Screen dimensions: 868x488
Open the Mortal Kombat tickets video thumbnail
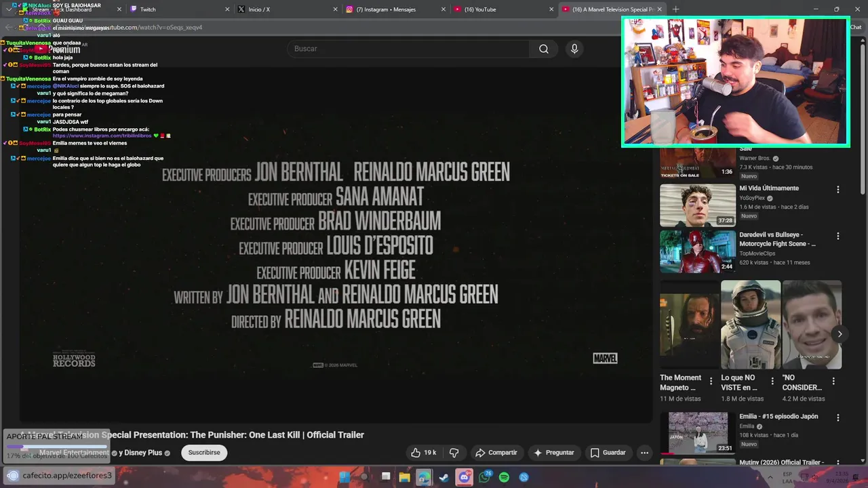coord(698,163)
